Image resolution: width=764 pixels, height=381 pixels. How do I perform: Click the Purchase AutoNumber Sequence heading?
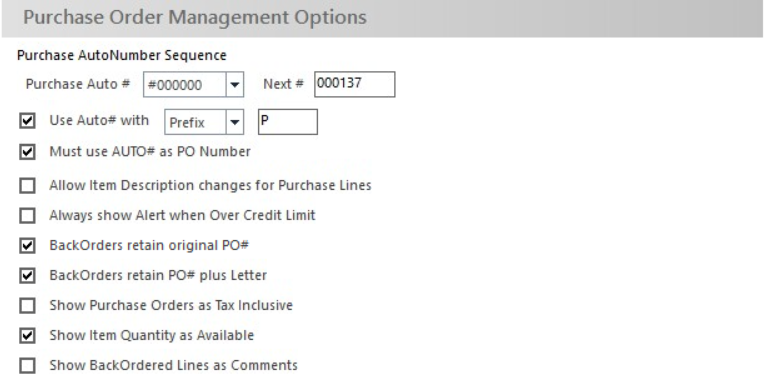pyautogui.click(x=122, y=56)
